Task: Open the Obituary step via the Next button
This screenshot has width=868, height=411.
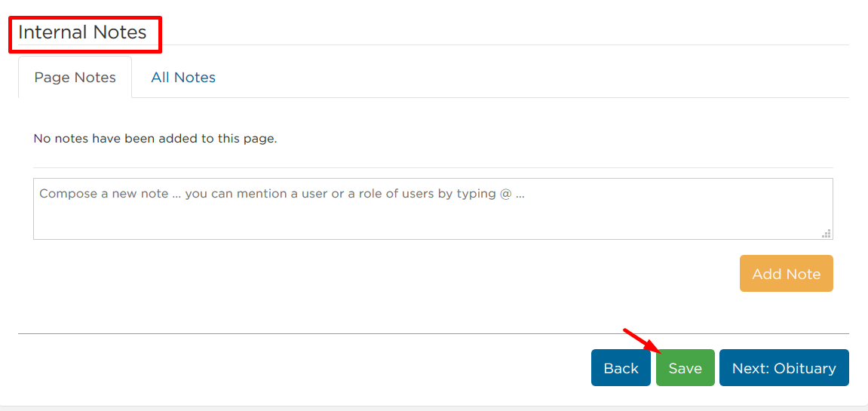Action: coord(784,368)
